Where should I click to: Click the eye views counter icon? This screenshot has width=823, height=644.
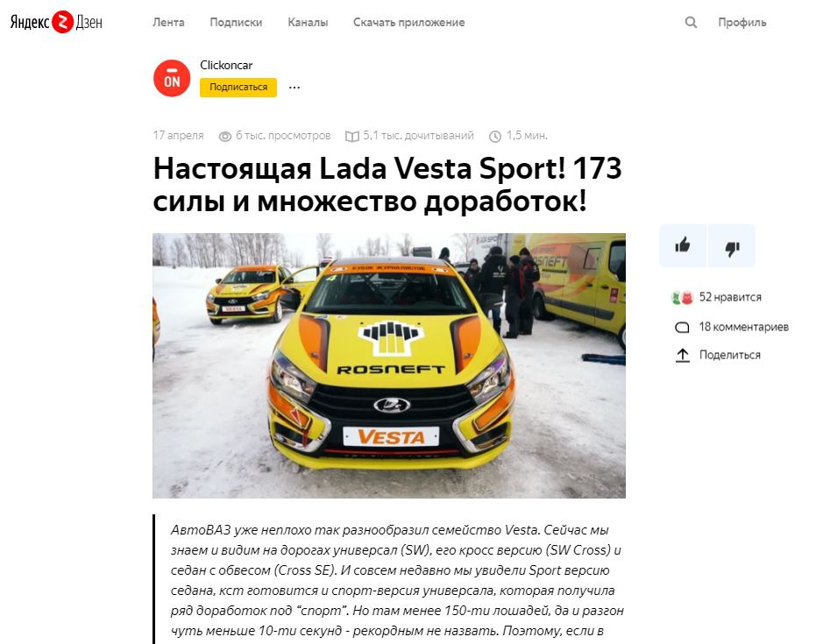coord(224,137)
